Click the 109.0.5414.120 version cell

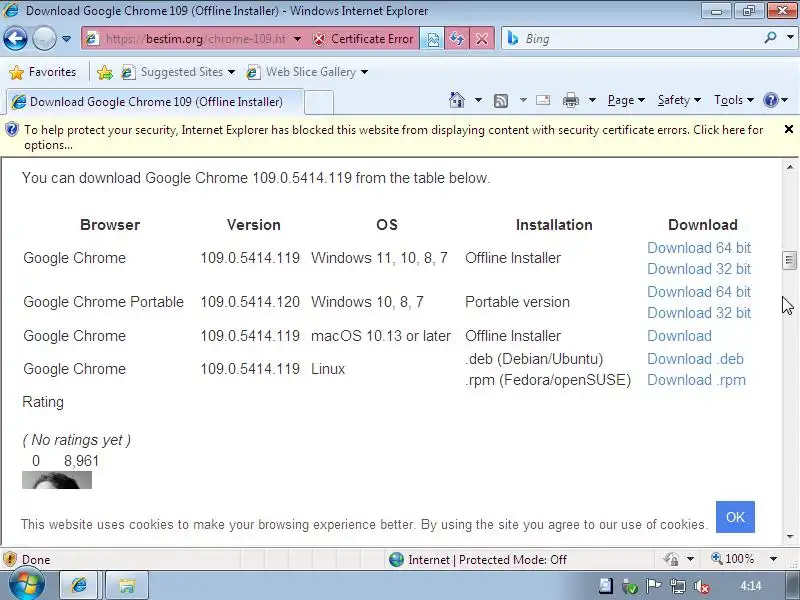[250, 302]
